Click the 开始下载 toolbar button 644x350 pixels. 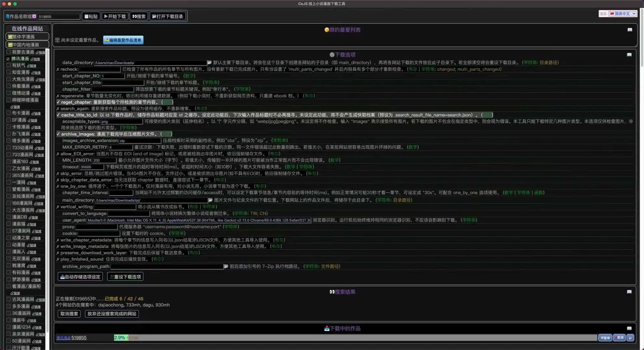point(115,16)
